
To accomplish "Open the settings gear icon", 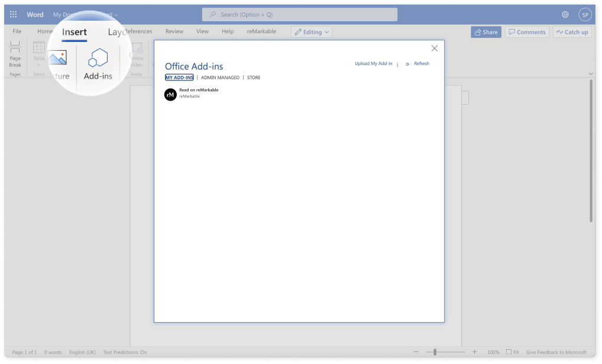I will tap(565, 15).
